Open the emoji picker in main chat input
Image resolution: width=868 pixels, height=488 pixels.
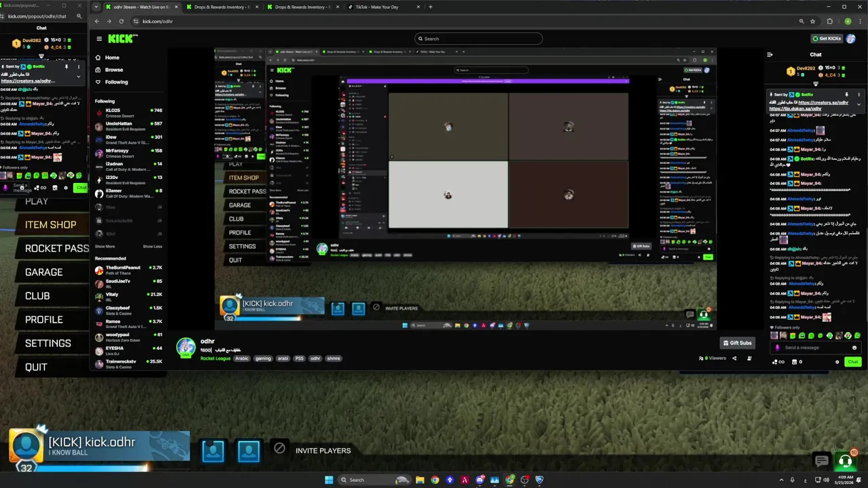(x=854, y=348)
